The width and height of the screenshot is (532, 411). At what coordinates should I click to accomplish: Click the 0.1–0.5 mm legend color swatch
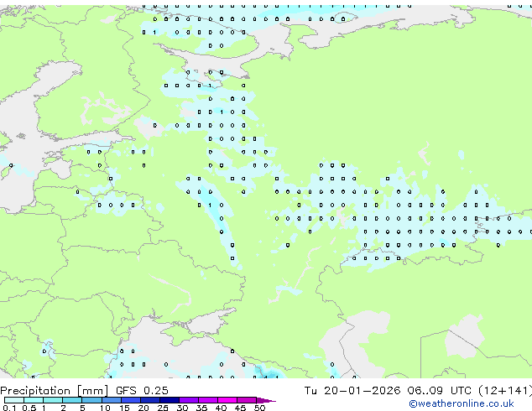(14, 400)
